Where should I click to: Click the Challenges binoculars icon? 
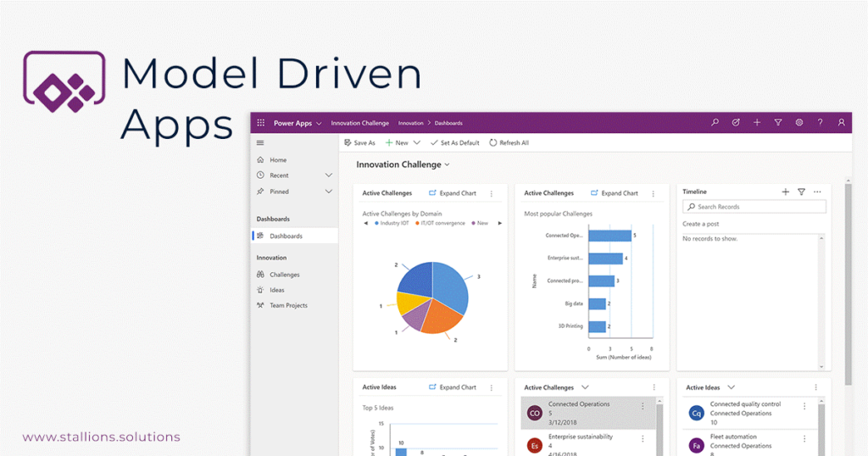pyautogui.click(x=261, y=274)
